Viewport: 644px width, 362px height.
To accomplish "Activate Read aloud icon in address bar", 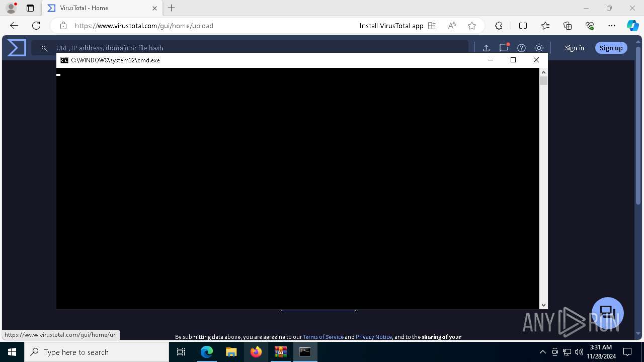I will [452, 26].
